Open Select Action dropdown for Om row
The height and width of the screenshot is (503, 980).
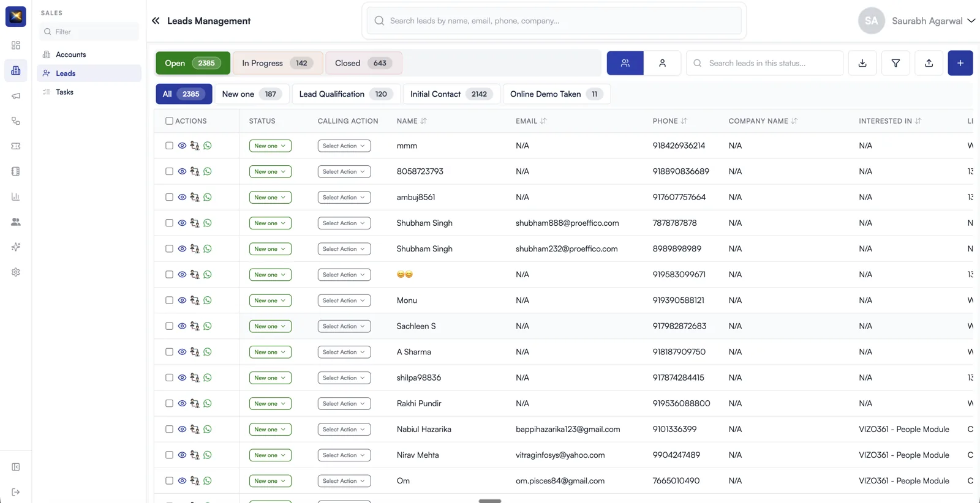tap(344, 481)
